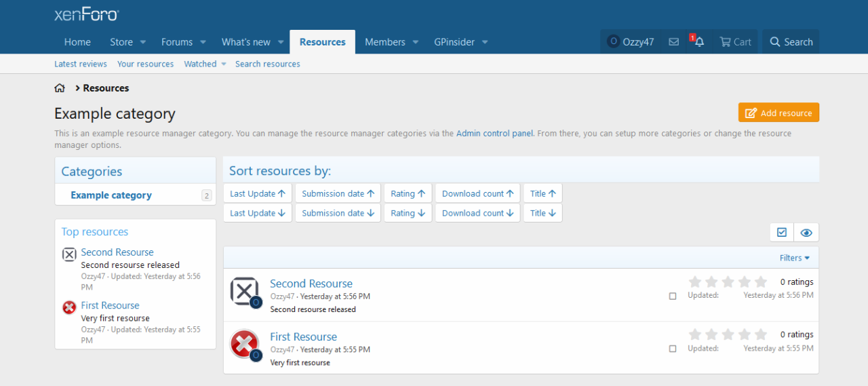Click the home breadcrumb icon
This screenshot has height=386, width=868.
coord(60,88)
